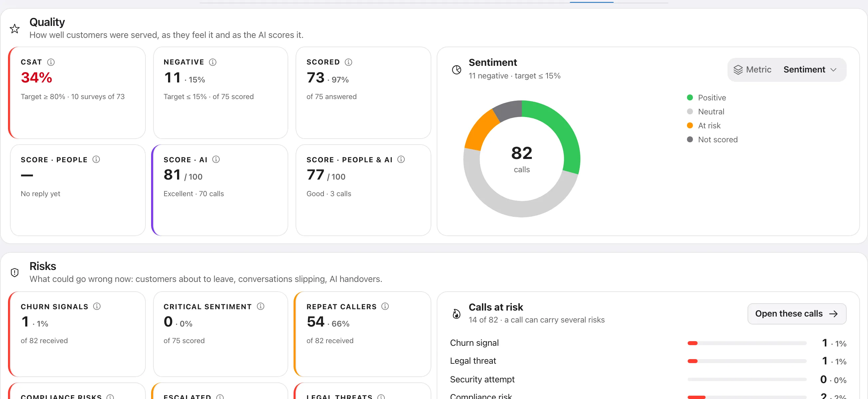Click the SCORED info icon
868x399 pixels.
(348, 62)
